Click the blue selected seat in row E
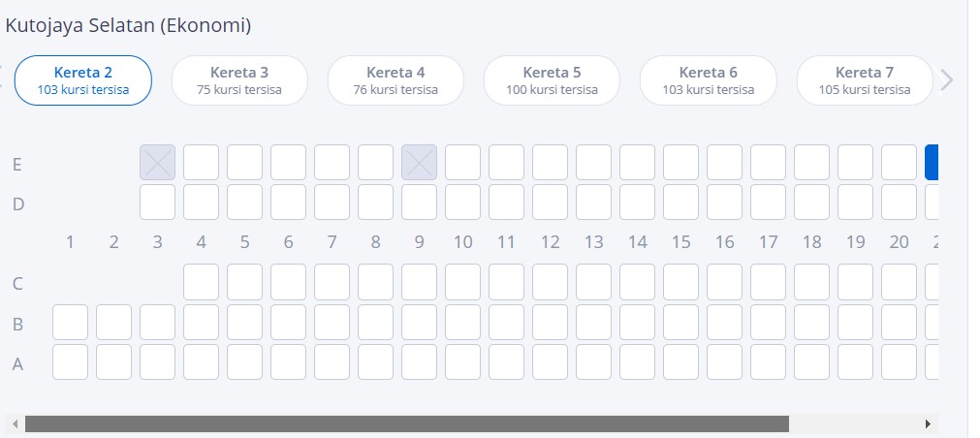The width and height of the screenshot is (980, 438). [932, 163]
